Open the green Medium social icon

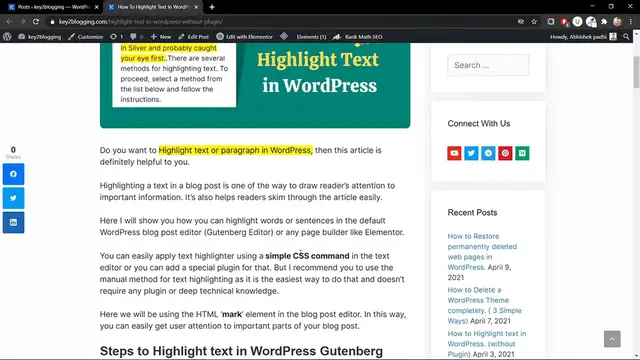point(522,153)
